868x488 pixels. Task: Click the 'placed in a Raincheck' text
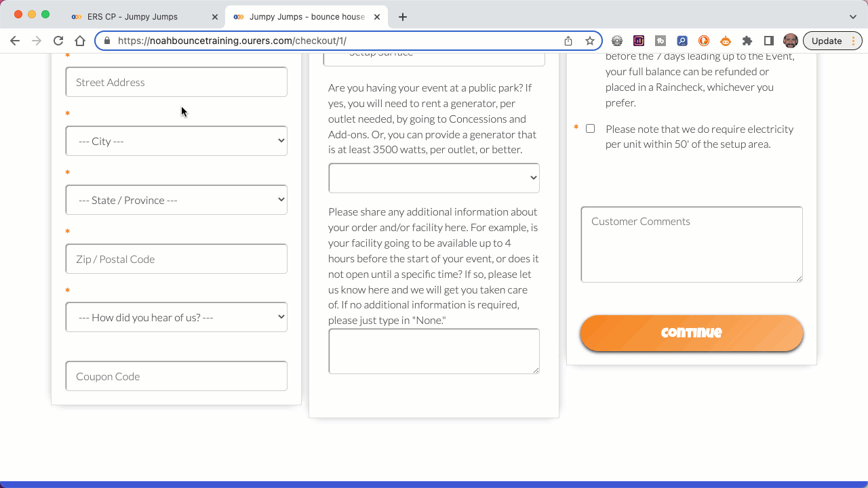(x=658, y=87)
